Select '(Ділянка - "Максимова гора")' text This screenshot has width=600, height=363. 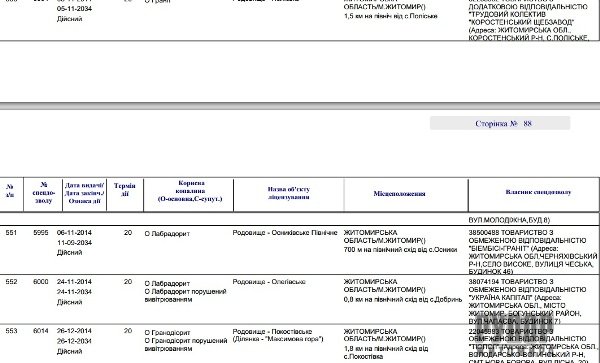click(278, 339)
